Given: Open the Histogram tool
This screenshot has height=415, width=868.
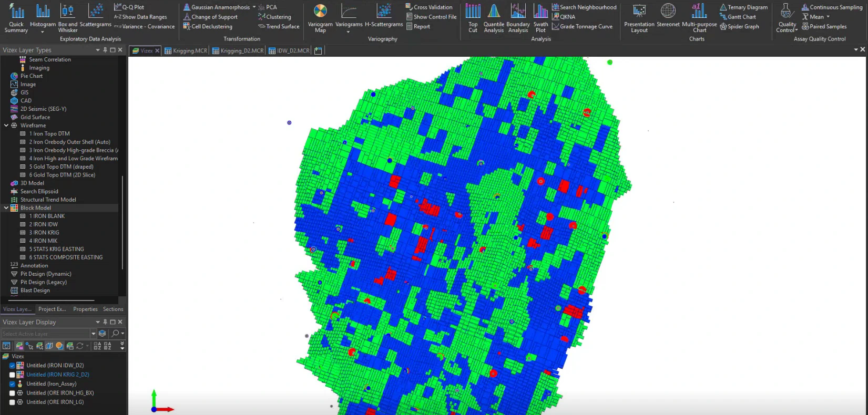Looking at the screenshot, I should pos(43,17).
